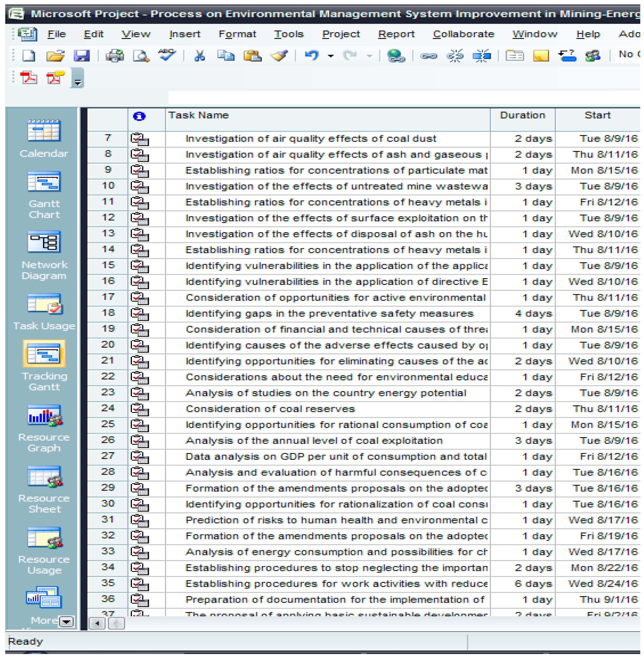644x658 pixels.
Task: Select the Consideration of coal reserves task
Action: pyautogui.click(x=270, y=409)
